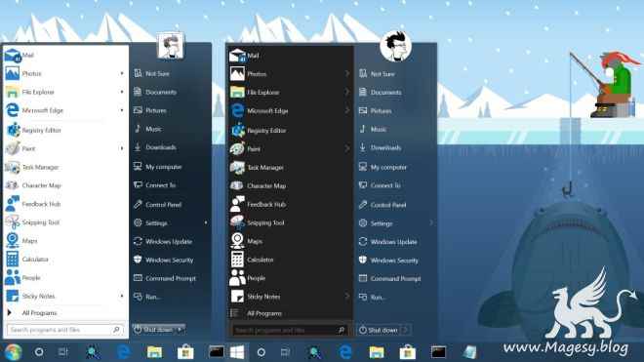Viewport: 644px width, 362px height.
Task: Open Sticky Notes in light start menu
Action: [65, 297]
